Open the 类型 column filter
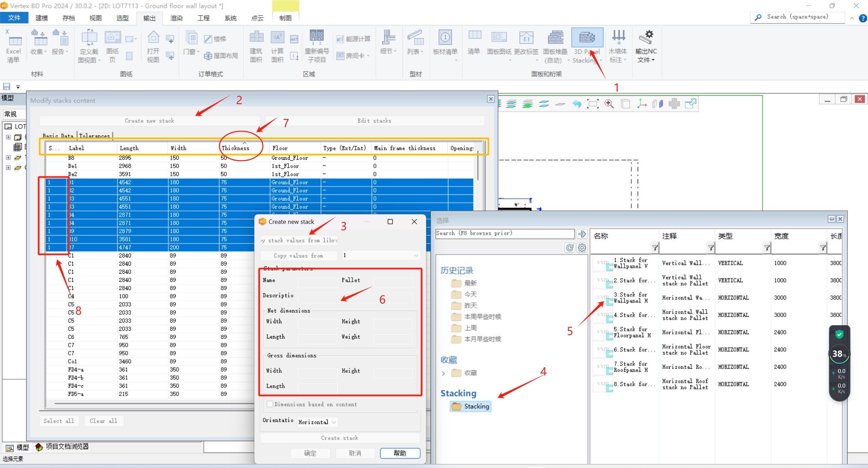This screenshot has width=868, height=468. (767, 248)
